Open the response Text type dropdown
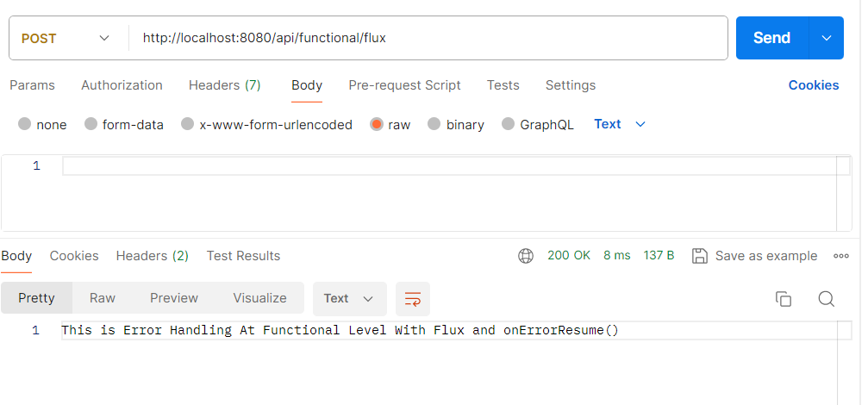Viewport: 868px width, 405px height. 348,299
